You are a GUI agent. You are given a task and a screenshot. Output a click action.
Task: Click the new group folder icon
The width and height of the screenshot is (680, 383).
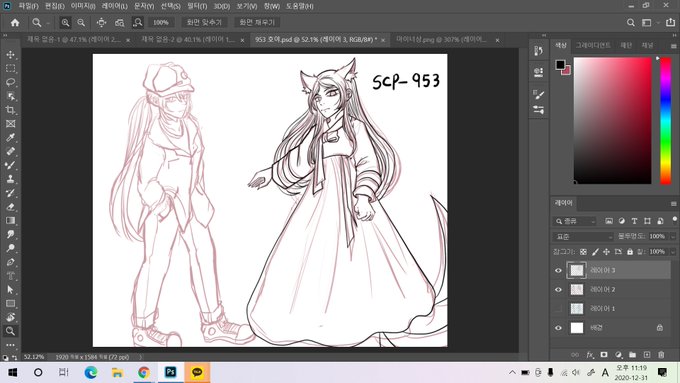point(632,355)
